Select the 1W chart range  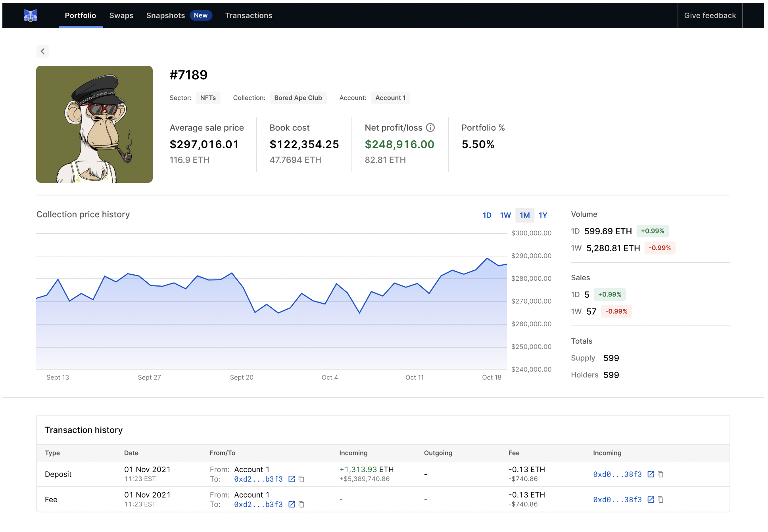point(505,215)
